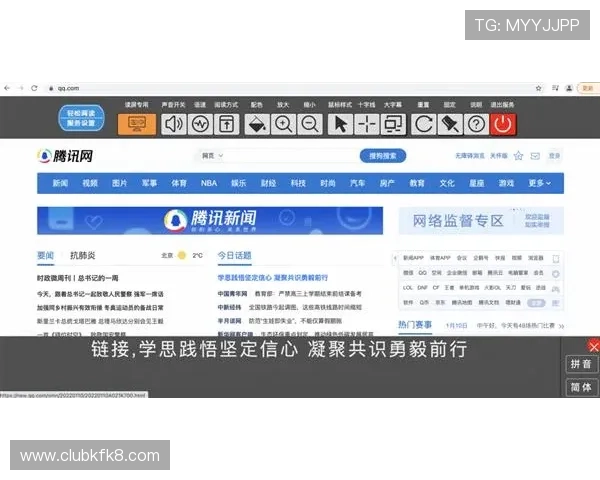Click the Beijing weather sun icon
Image resolution: width=600 pixels, height=480 pixels.
182,255
